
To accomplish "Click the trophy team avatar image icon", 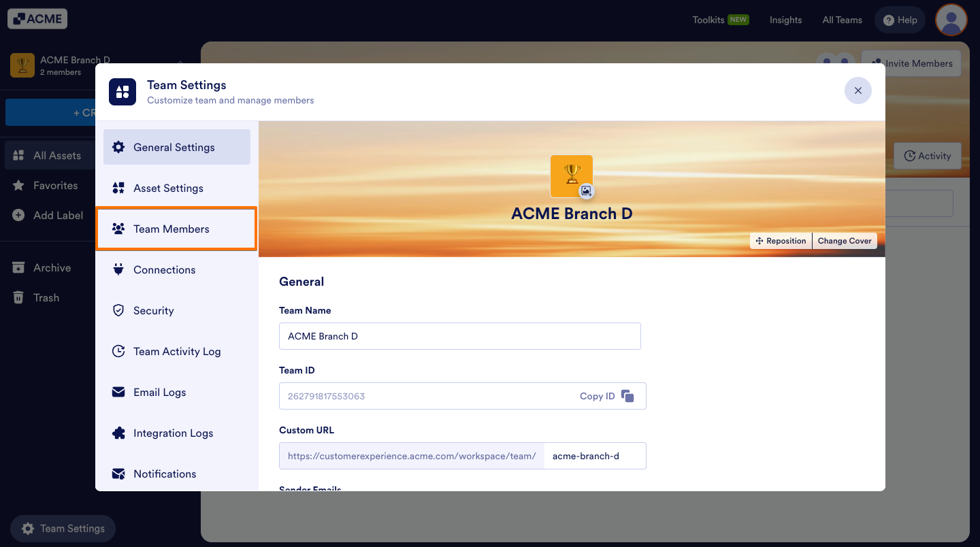I will tap(572, 176).
